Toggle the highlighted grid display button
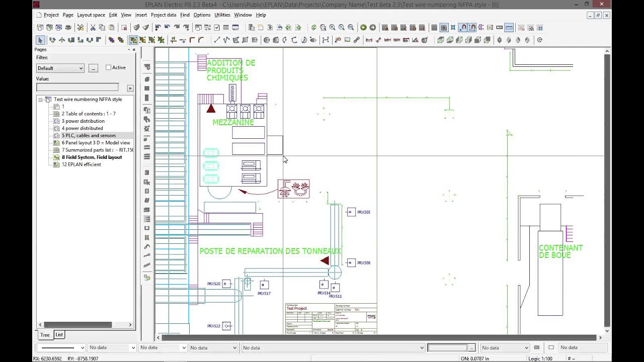Screen dimensions: 644x362 tap(444, 28)
